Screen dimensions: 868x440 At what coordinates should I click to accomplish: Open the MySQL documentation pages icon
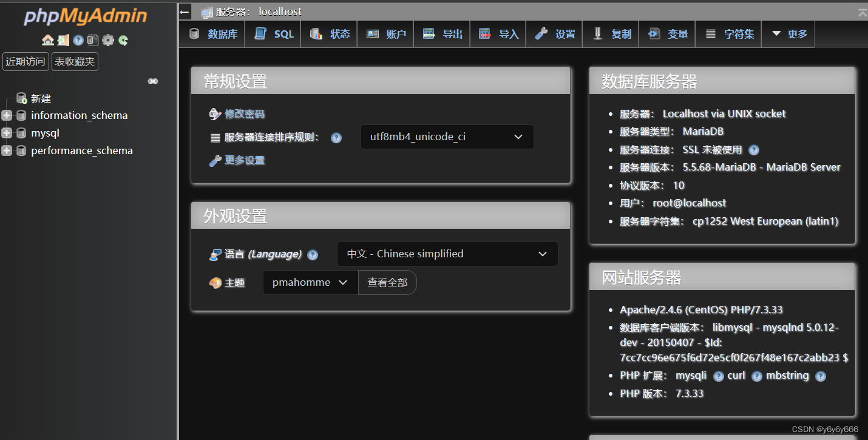coord(92,40)
